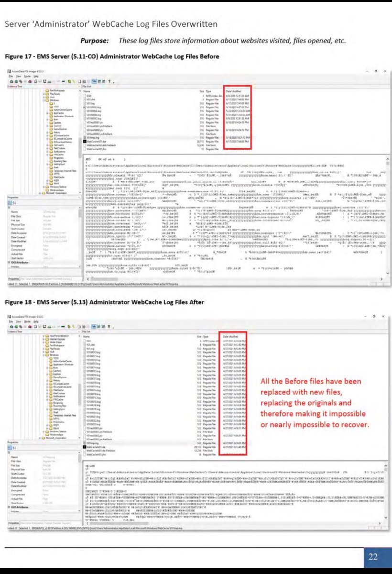This screenshot has width=392, height=574.
Task: Sort by Name column in Figure 17
Action: tap(87, 91)
